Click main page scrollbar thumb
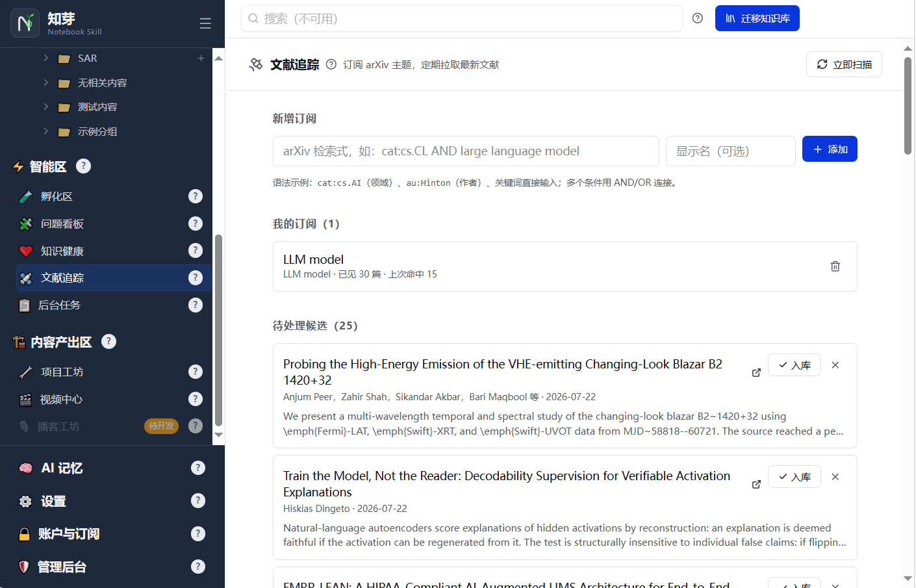Screen dimensions: 916x588 coord(908,106)
